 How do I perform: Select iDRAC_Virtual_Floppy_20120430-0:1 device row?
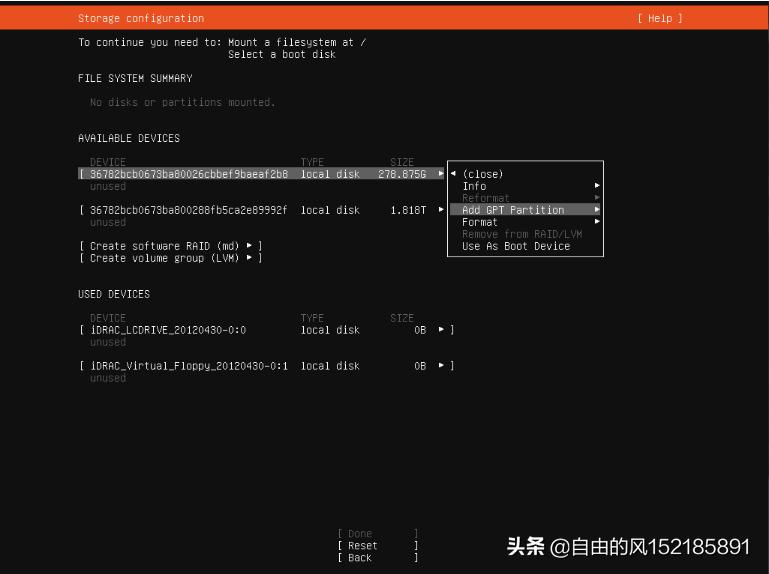(266, 365)
